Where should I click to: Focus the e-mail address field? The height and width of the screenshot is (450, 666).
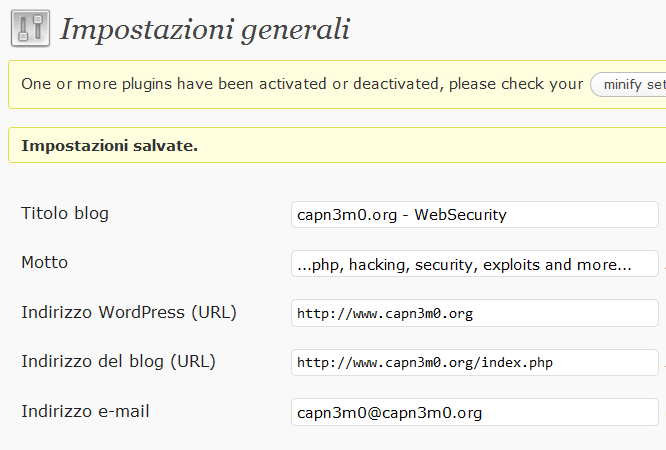(474, 412)
